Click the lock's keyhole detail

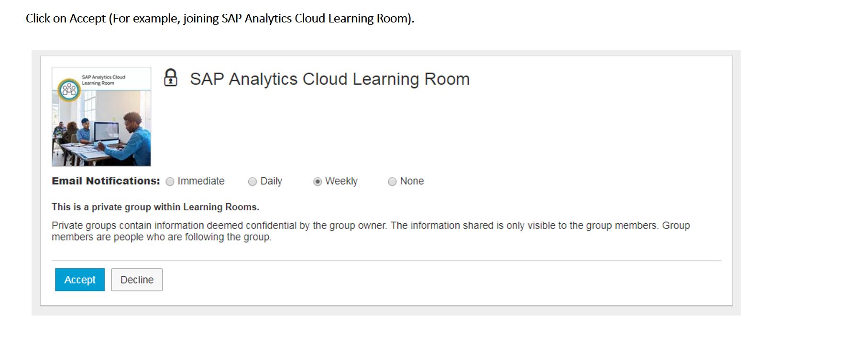[x=171, y=81]
